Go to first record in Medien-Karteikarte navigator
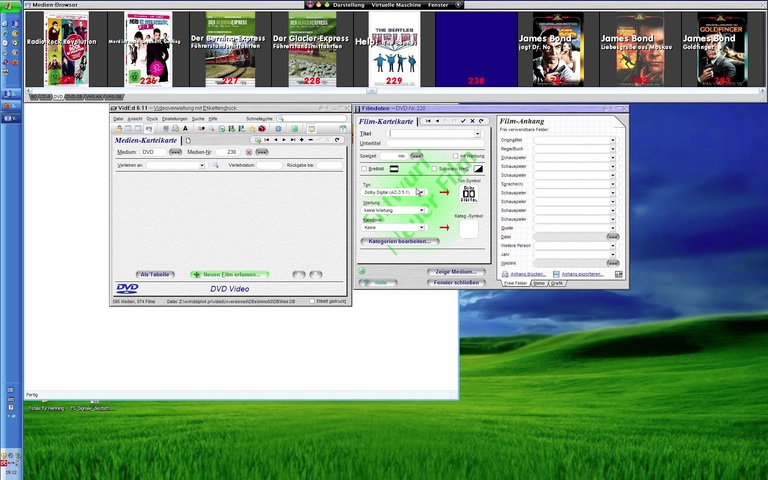 [267, 140]
